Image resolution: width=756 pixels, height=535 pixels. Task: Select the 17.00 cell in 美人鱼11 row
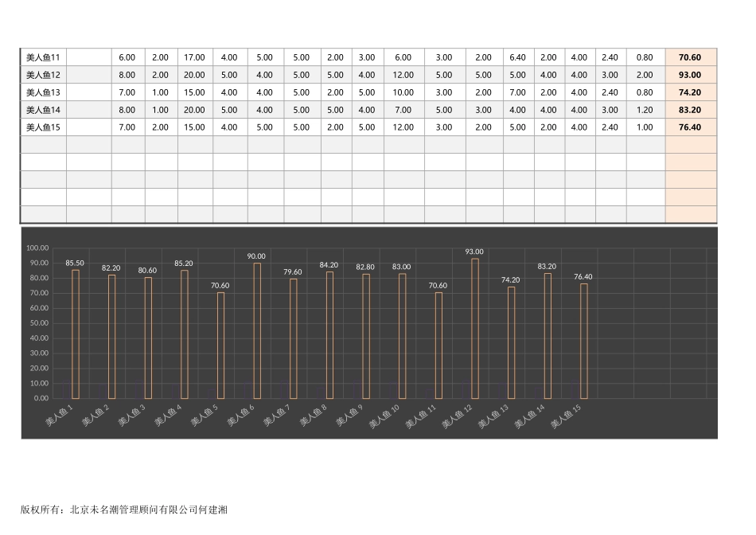tap(194, 57)
